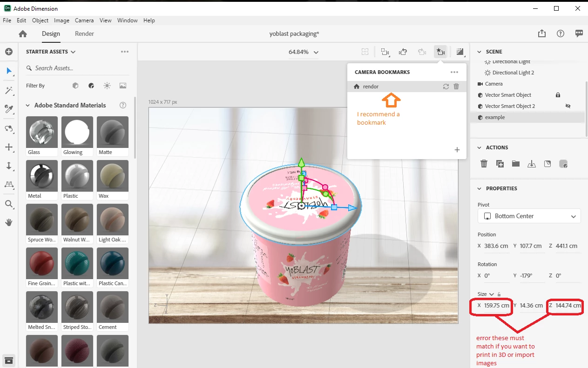The width and height of the screenshot is (588, 368).
Task: Update the rendor bookmark refresh icon
Action: (446, 87)
